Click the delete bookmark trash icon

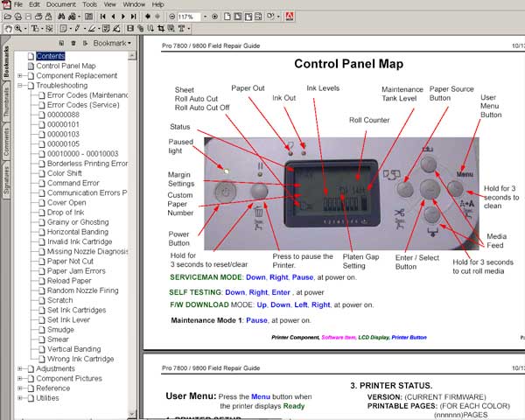click(73, 43)
